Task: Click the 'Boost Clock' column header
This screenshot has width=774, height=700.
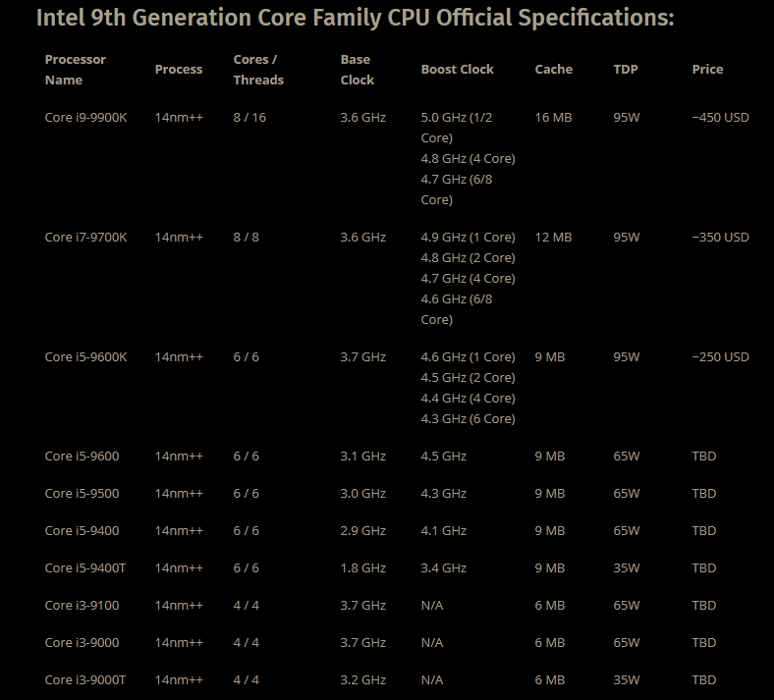Action: coord(457,70)
